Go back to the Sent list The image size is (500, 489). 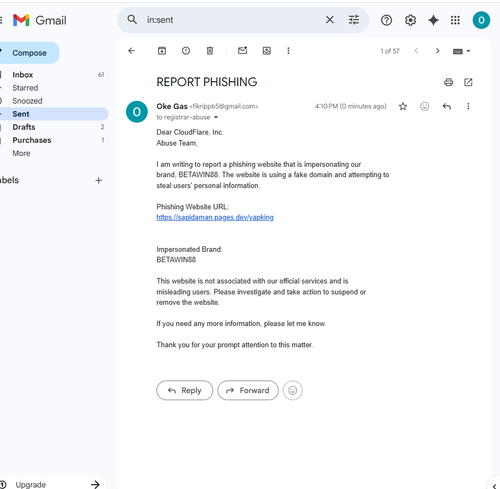pyautogui.click(x=132, y=51)
